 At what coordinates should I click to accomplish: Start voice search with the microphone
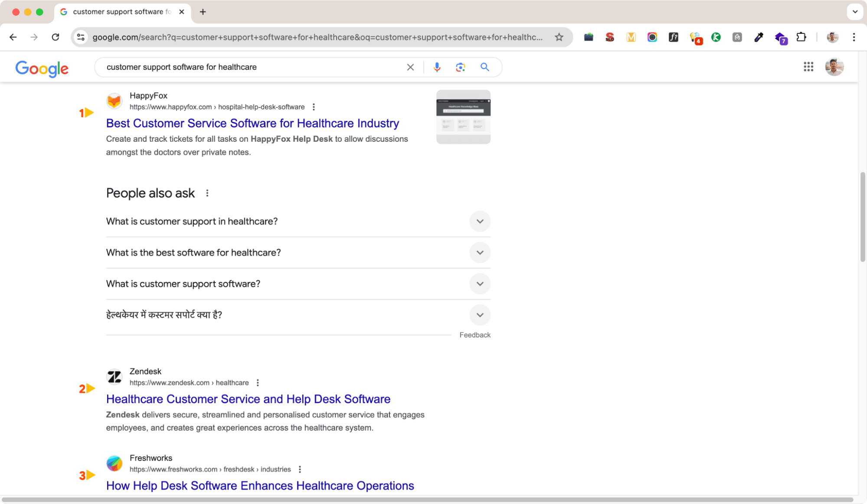[x=437, y=67]
